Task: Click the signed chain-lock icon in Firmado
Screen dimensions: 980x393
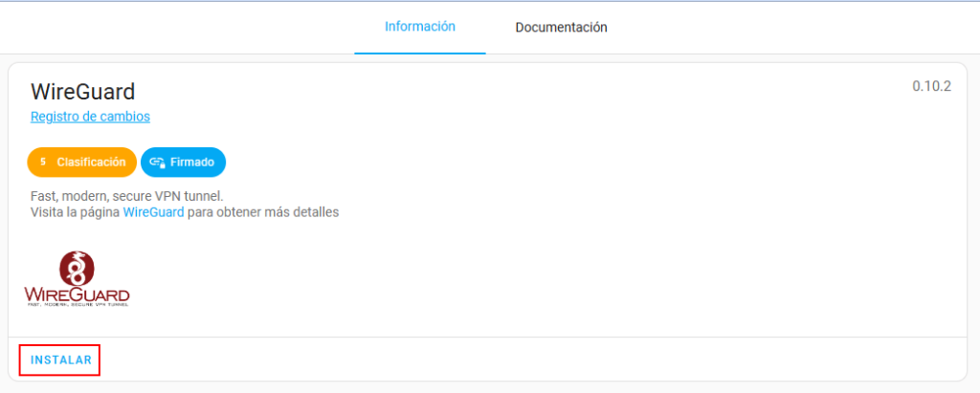Action: click(x=158, y=163)
